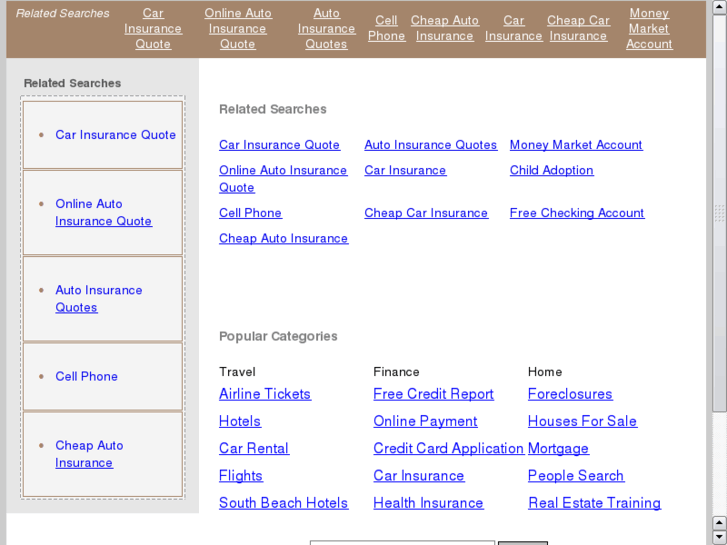Click Auto Insurance Quotes in center list
The height and width of the screenshot is (545, 727).
(431, 145)
